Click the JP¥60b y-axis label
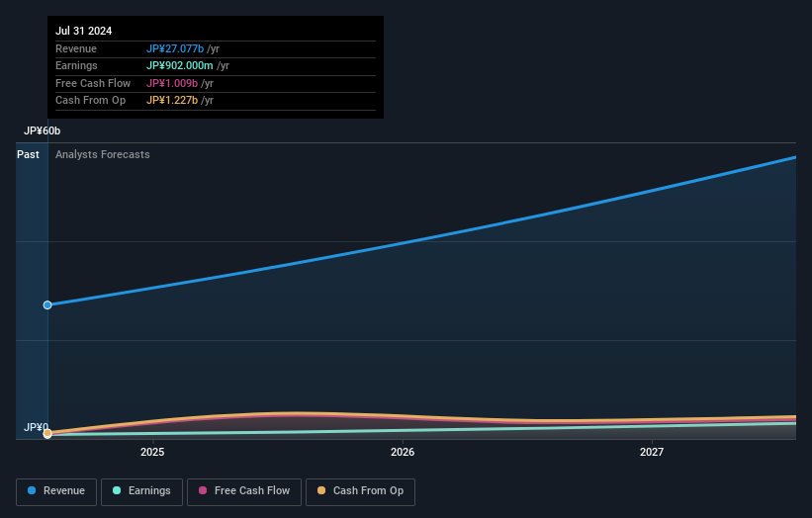Image resolution: width=812 pixels, height=518 pixels. [42, 130]
